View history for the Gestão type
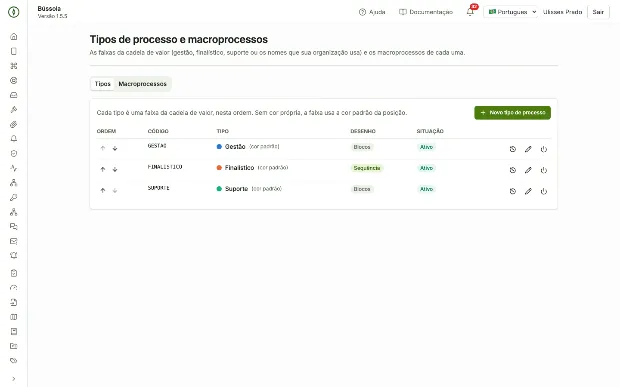 point(513,149)
